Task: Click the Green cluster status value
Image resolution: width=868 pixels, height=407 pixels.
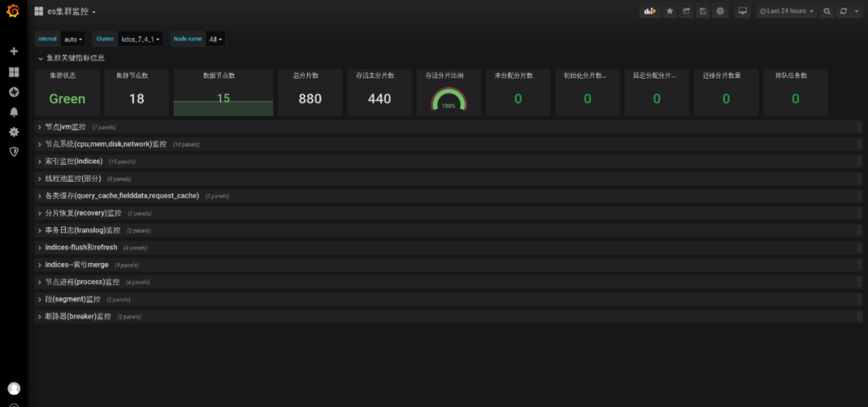Action: (67, 99)
